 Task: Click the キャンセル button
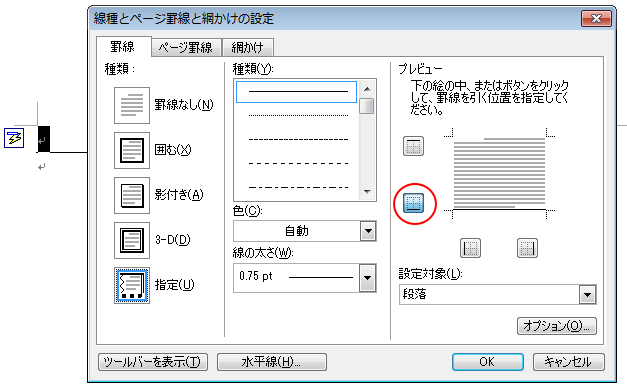pyautogui.click(x=569, y=362)
